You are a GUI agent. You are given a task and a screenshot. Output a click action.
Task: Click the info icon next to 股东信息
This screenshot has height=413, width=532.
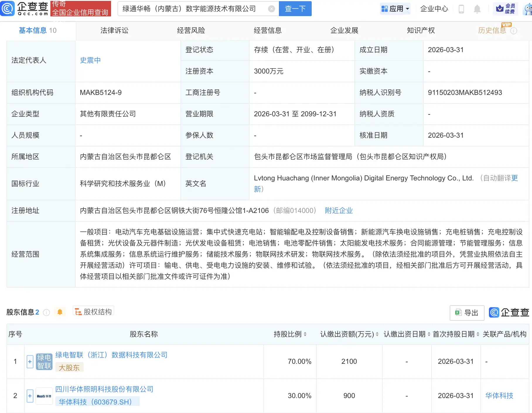click(x=47, y=312)
